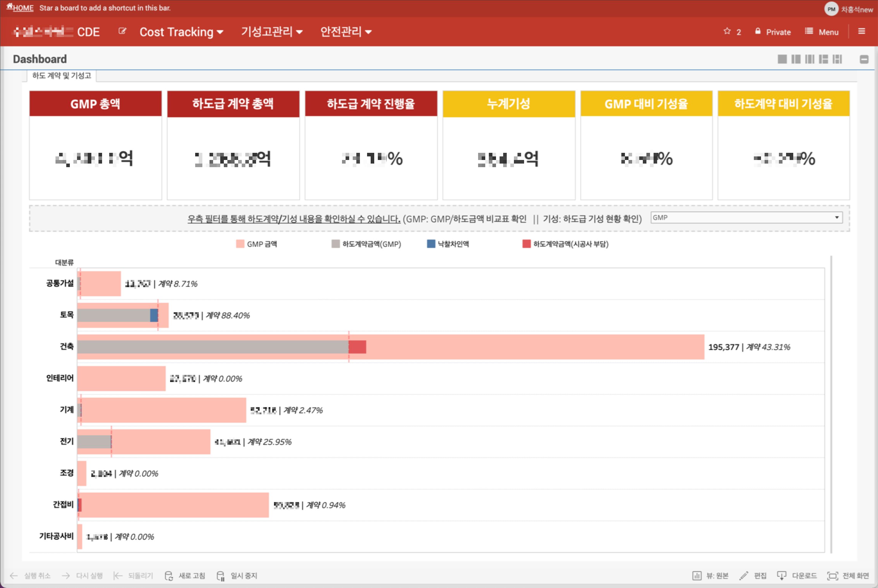Image resolution: width=878 pixels, height=588 pixels.
Task: Select the three-column layout icon
Action: (810, 59)
